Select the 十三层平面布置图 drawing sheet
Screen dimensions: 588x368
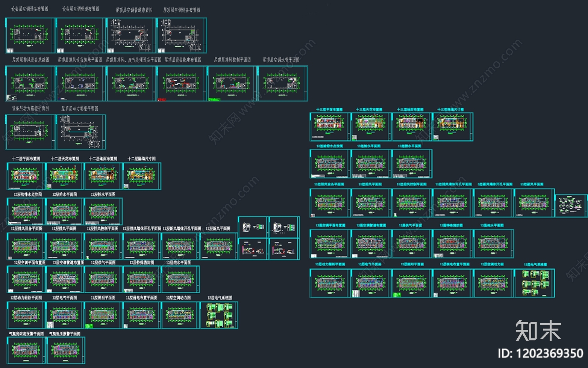tap(330, 127)
